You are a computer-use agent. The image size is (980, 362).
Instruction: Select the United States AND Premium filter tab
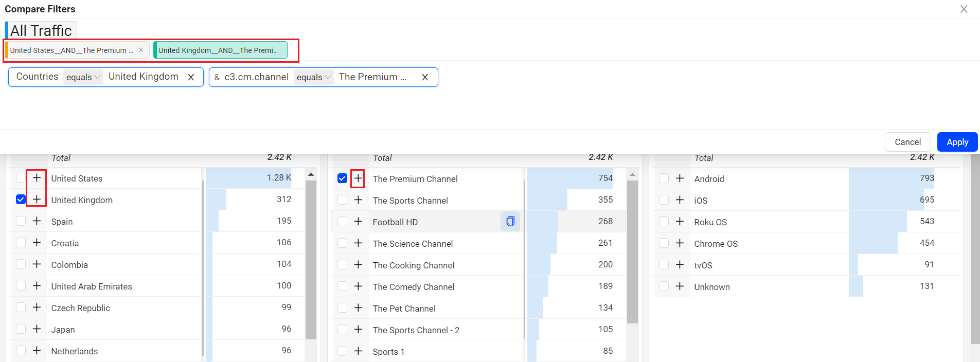[71, 50]
